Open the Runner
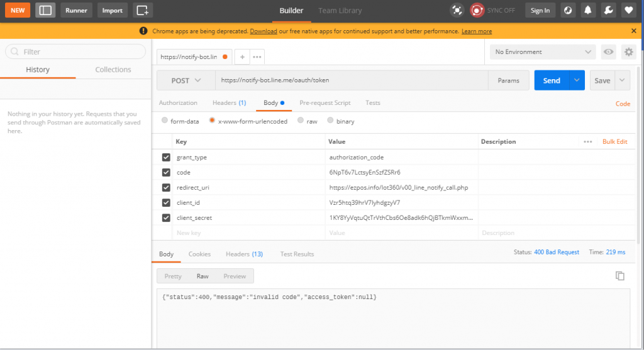644x350 pixels. tap(76, 10)
